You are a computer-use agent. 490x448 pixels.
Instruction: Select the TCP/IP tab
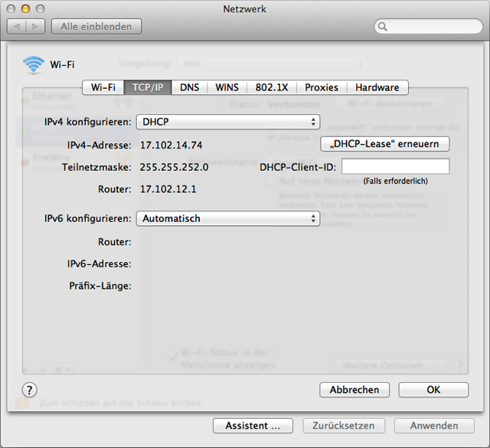point(148,87)
